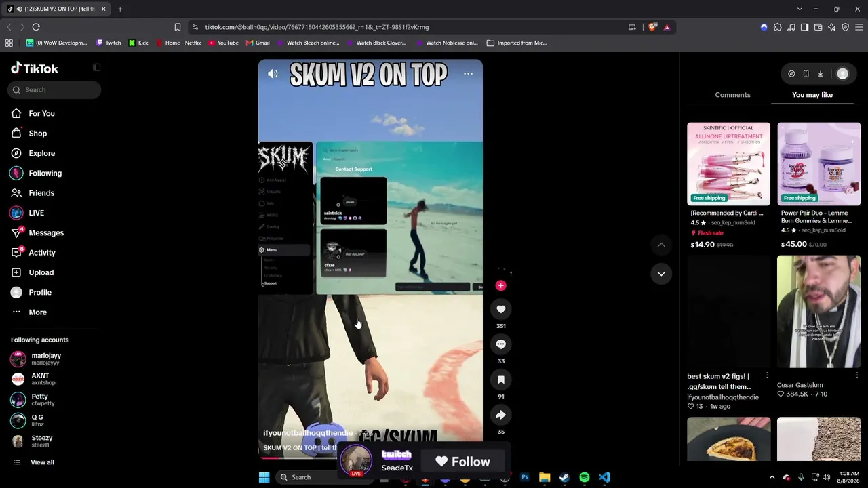
Task: Go to the previous video arrow
Action: pyautogui.click(x=661, y=245)
